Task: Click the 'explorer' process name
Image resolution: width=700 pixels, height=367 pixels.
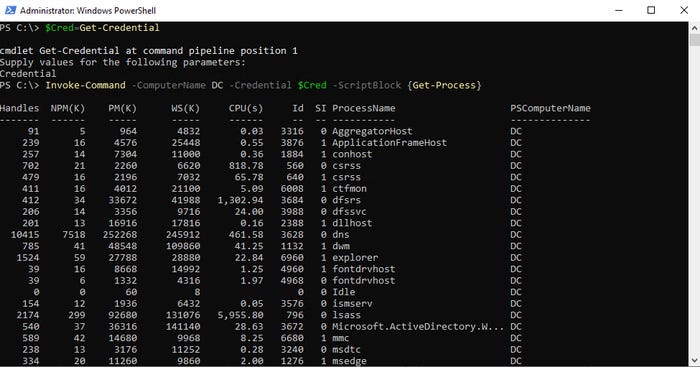Action: [355, 258]
